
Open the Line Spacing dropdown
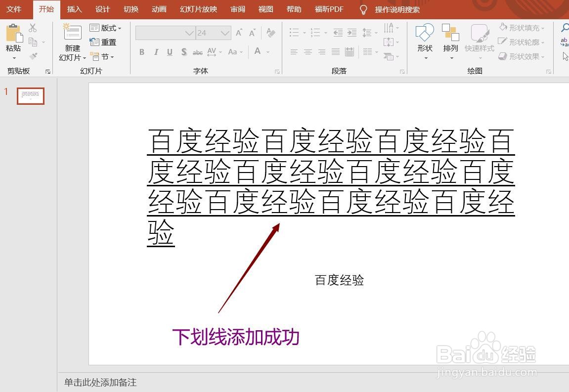click(370, 33)
